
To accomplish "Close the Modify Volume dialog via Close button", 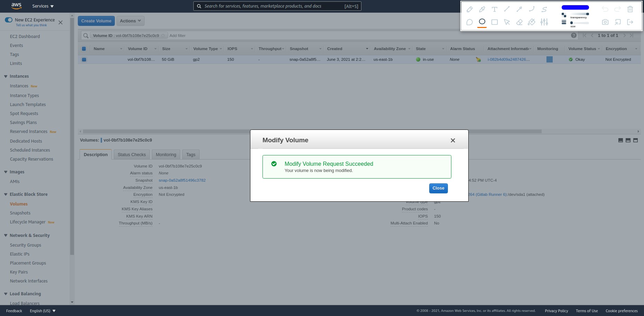I will pos(438,188).
